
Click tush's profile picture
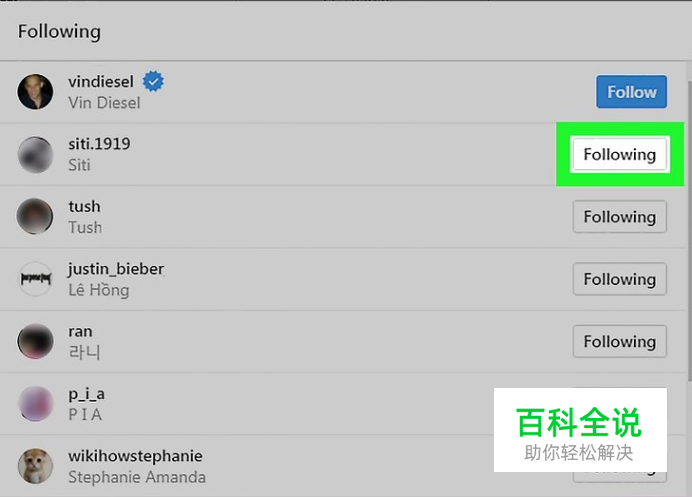[35, 216]
